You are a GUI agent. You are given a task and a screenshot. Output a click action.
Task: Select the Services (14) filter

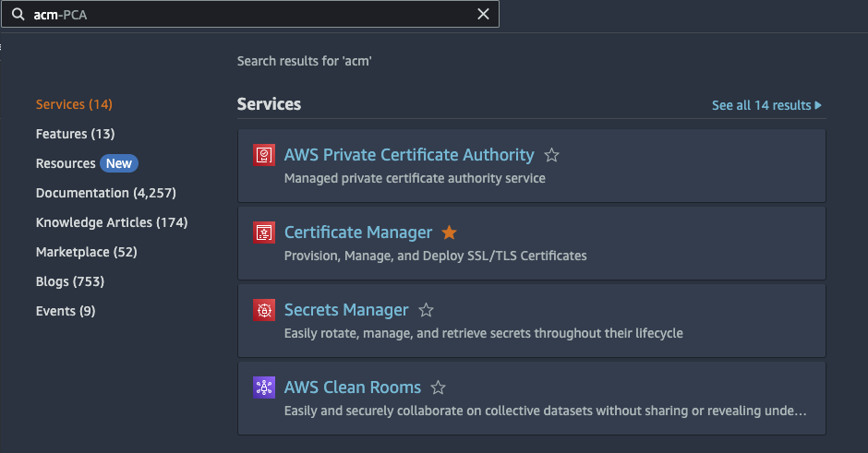tap(74, 104)
